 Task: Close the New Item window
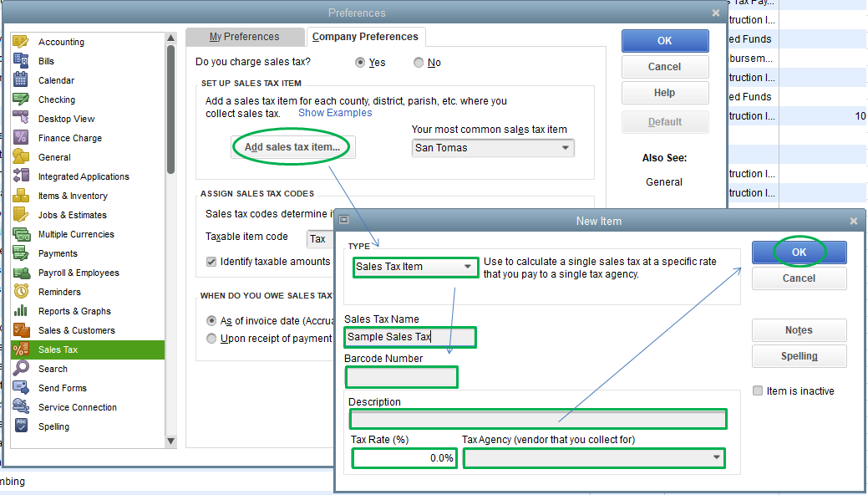(853, 222)
